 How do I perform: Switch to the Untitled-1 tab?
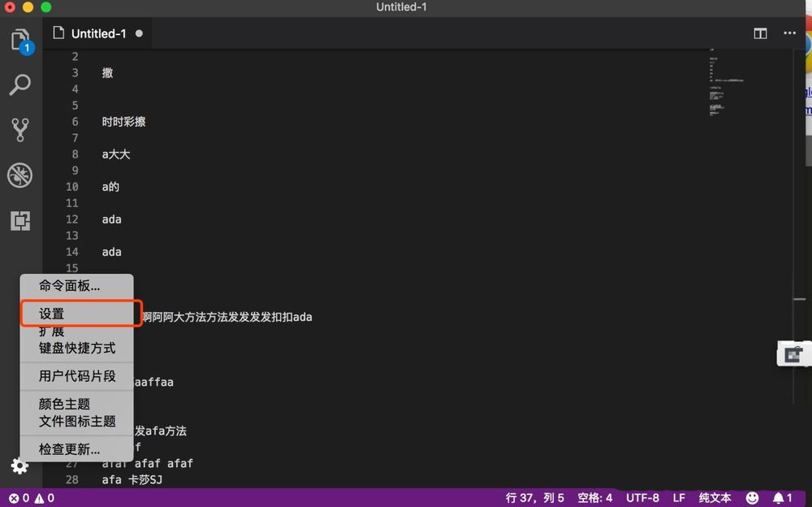[97, 33]
